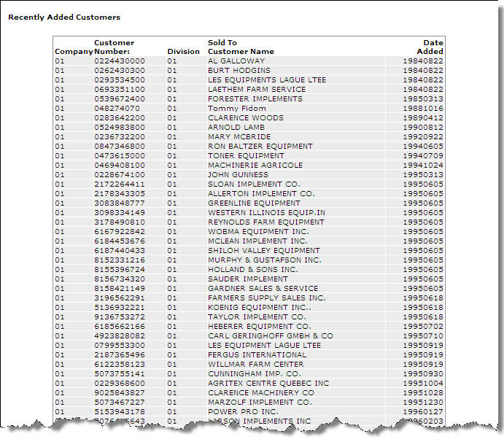Select CARL GERINGHOFF GMBH & CO
Viewport: 504px width, 439px height.
click(271, 336)
